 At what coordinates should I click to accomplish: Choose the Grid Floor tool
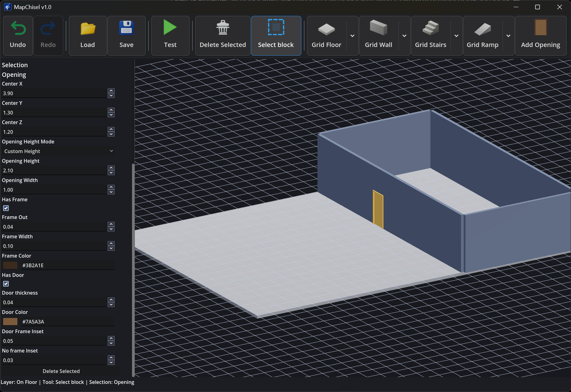(327, 36)
